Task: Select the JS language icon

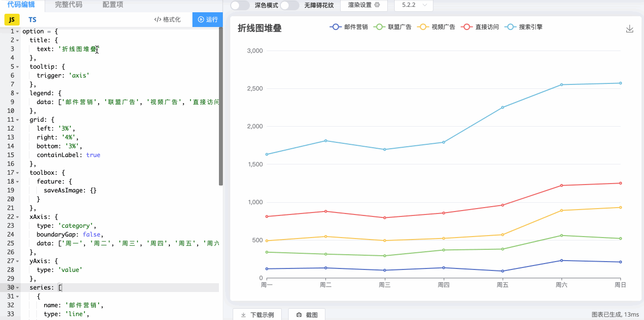Action: [x=11, y=20]
